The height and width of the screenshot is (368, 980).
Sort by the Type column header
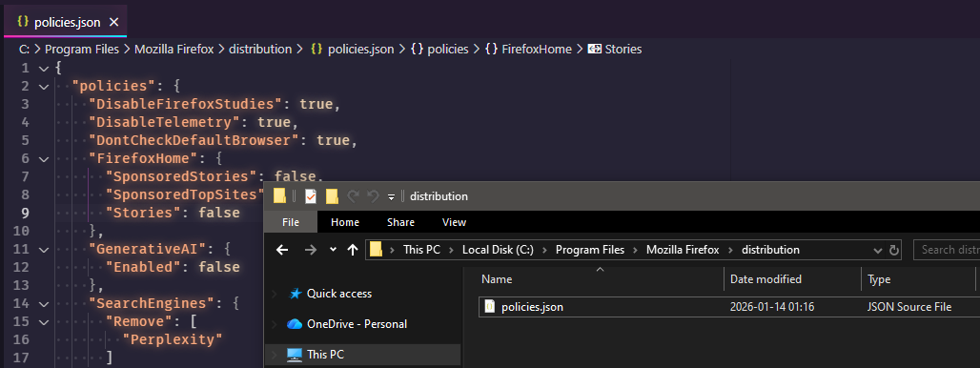click(x=918, y=279)
